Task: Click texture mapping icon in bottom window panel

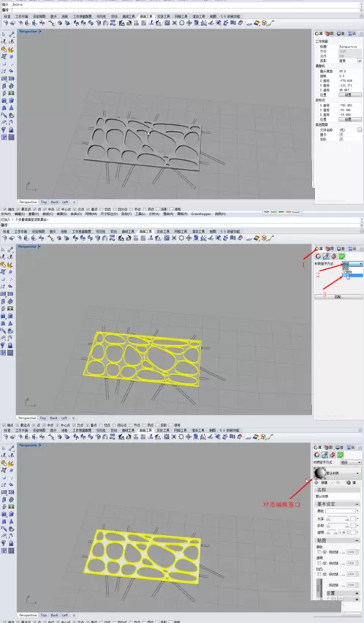Action: 333,455
